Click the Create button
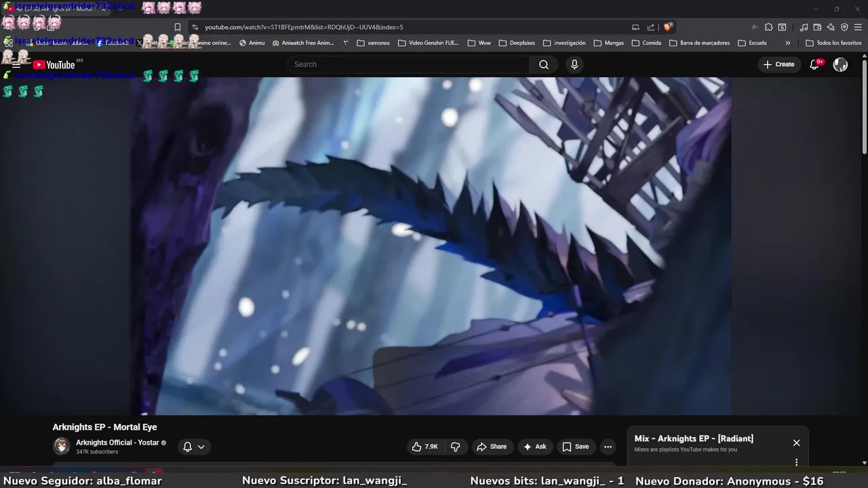This screenshot has width=868, height=488. [778, 64]
